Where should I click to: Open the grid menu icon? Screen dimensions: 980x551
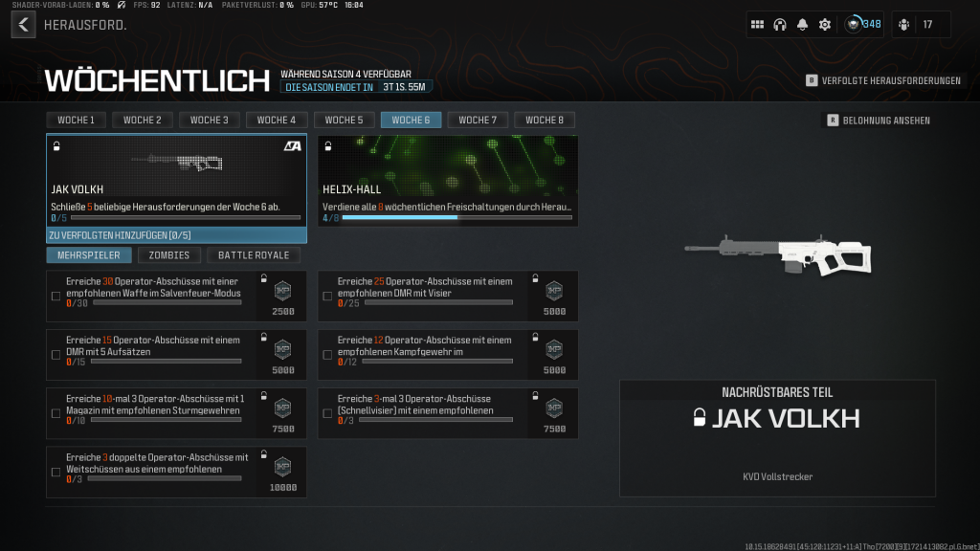coord(757,25)
